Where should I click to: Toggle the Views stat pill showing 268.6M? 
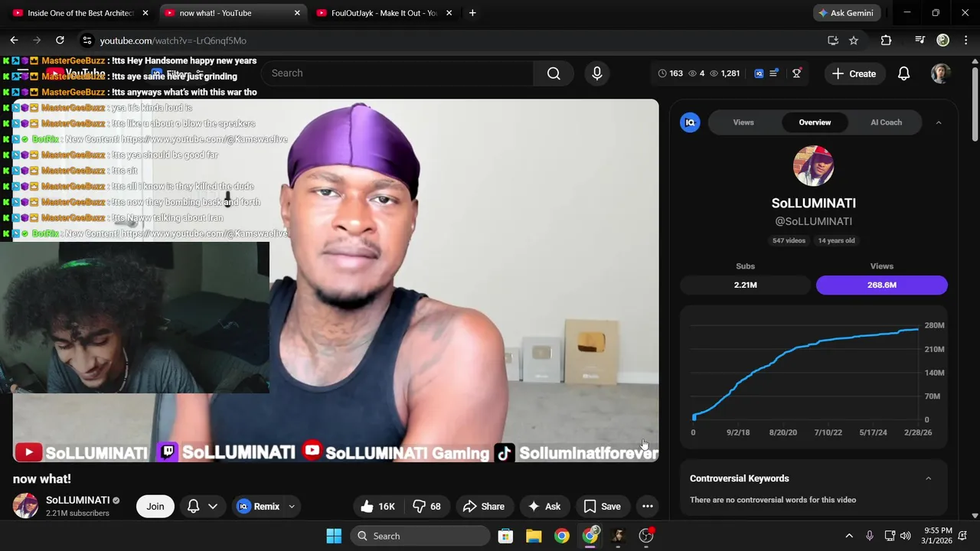(881, 285)
